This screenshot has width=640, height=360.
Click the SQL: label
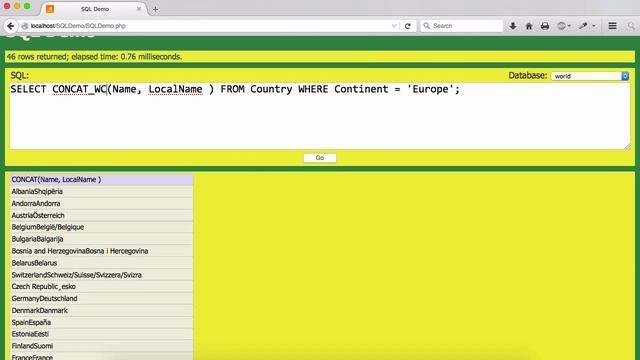(x=20, y=76)
